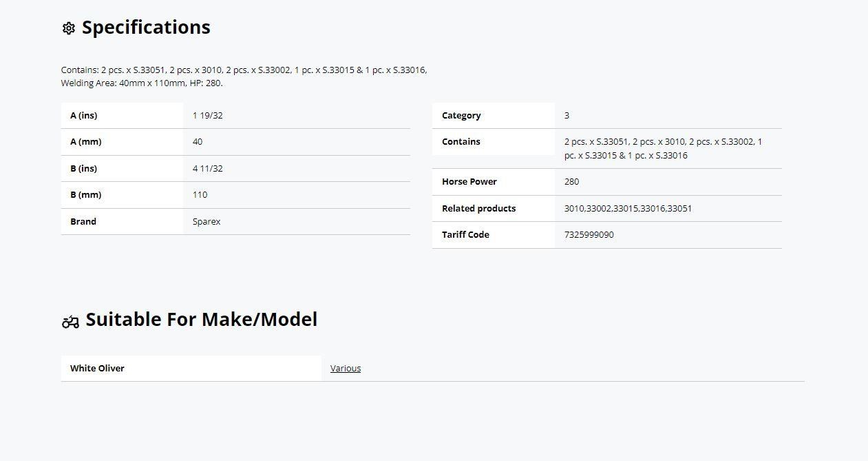Open the Various link for White Oliver

click(x=346, y=369)
